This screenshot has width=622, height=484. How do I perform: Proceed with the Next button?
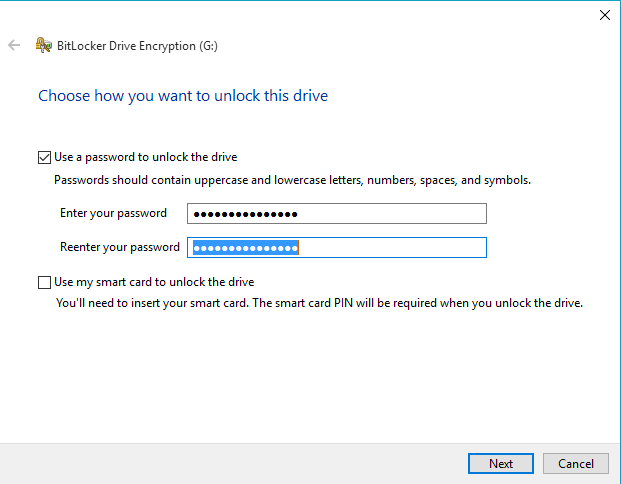pos(501,463)
